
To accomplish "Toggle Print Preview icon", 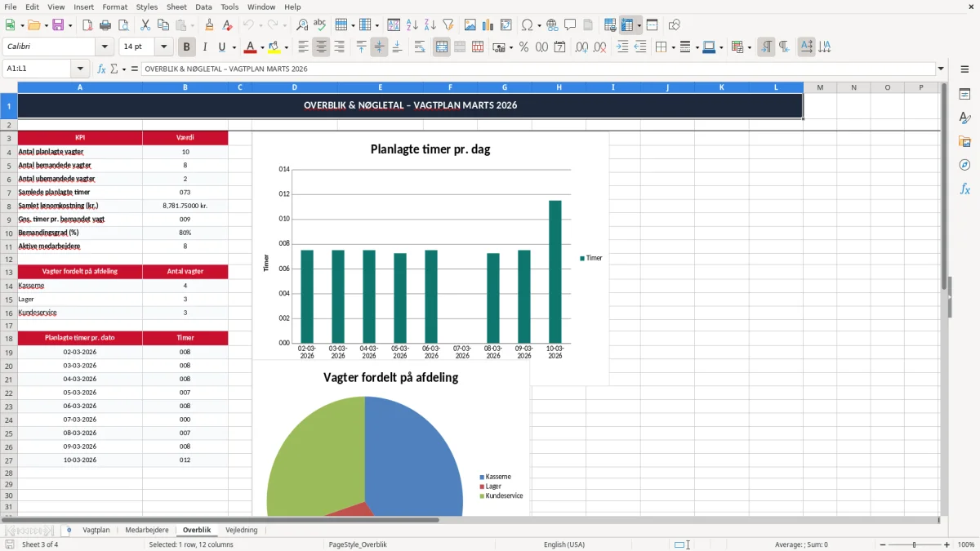I will pos(122,25).
